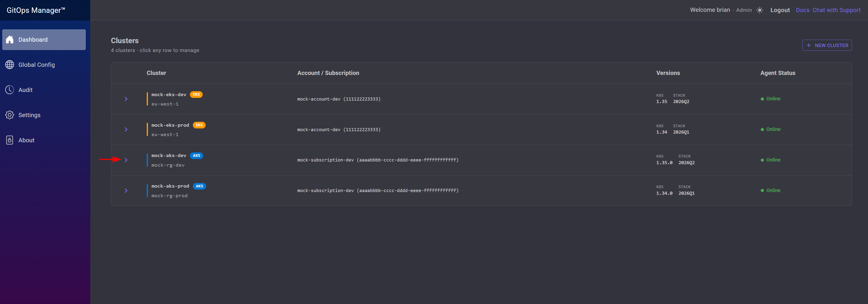Expand the mock-eks-dev cluster row
This screenshot has height=304, width=868.
point(126,99)
